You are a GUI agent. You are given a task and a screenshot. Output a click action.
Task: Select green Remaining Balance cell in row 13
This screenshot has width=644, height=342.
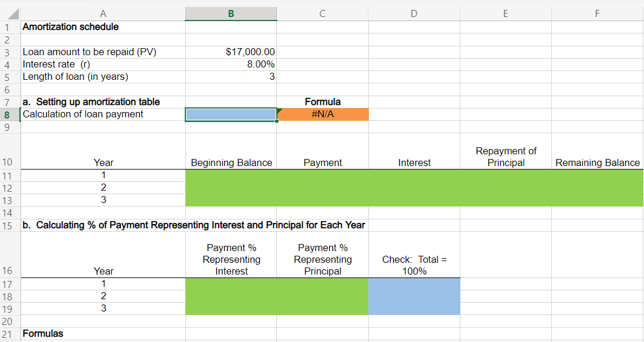pos(597,201)
